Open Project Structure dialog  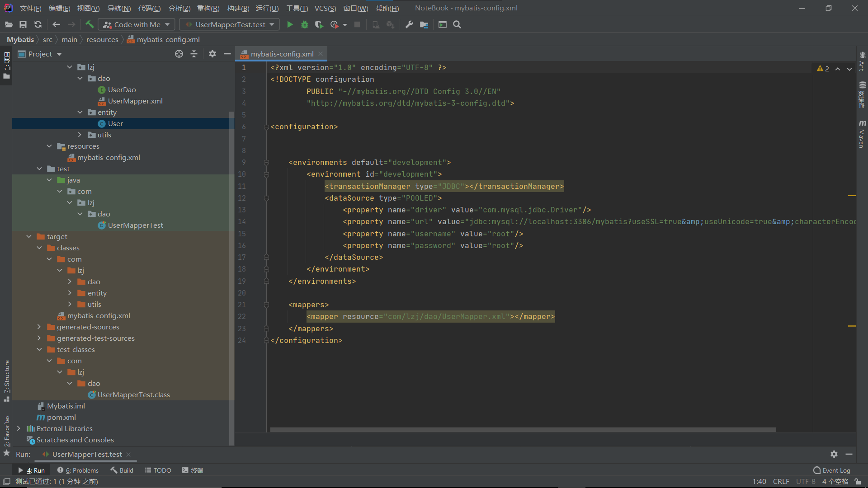click(424, 24)
